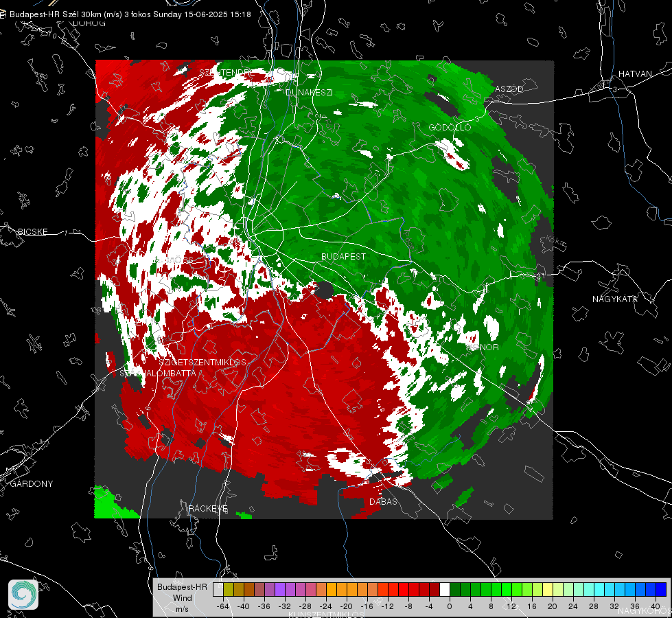Click the BUDAPEST city label
672x618 pixels.
(x=343, y=256)
